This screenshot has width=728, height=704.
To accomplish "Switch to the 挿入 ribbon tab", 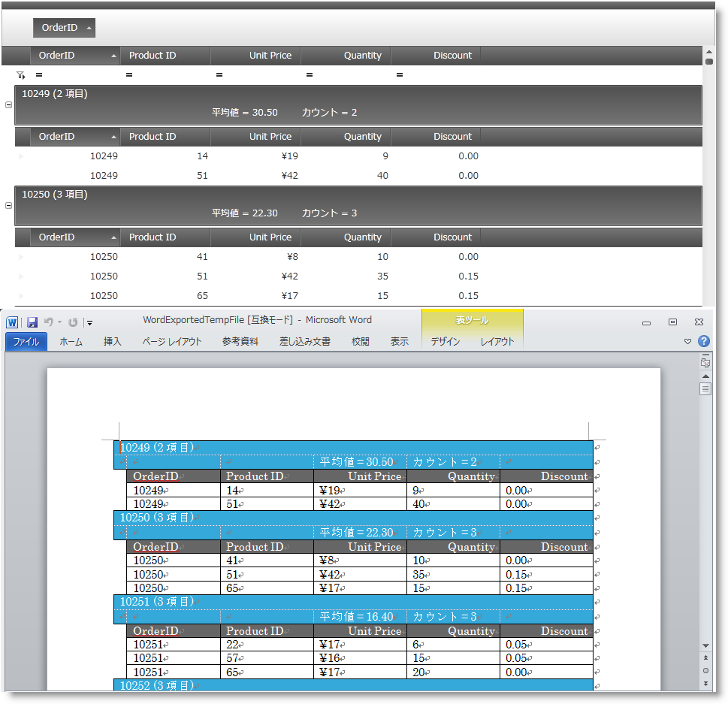I will (x=112, y=342).
